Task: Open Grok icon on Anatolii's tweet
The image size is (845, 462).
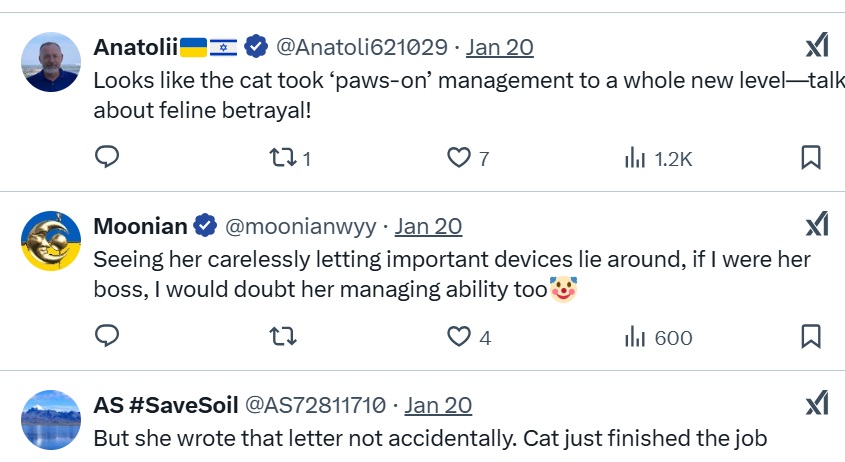Action: pyautogui.click(x=817, y=45)
